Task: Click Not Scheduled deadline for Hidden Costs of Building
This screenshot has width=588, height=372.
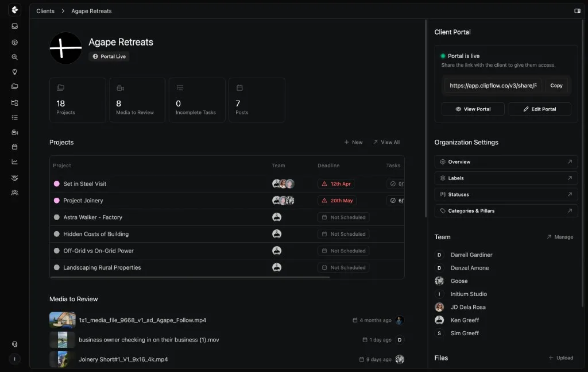Action: click(343, 234)
